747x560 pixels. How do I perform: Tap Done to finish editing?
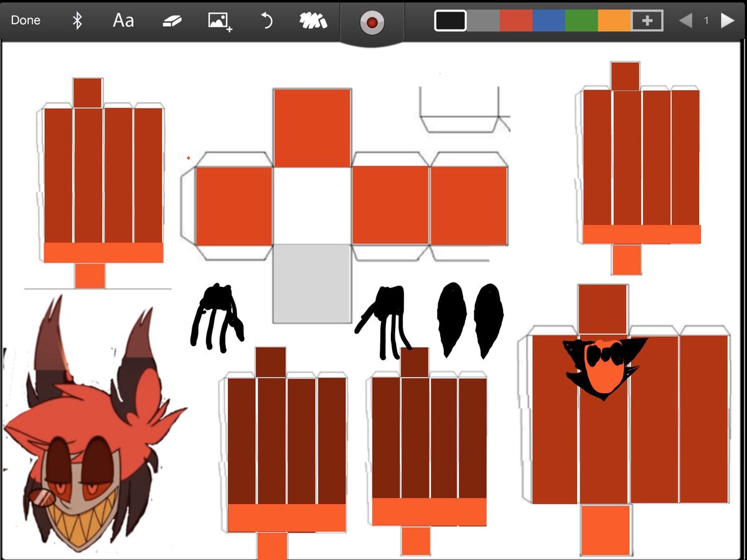point(26,20)
